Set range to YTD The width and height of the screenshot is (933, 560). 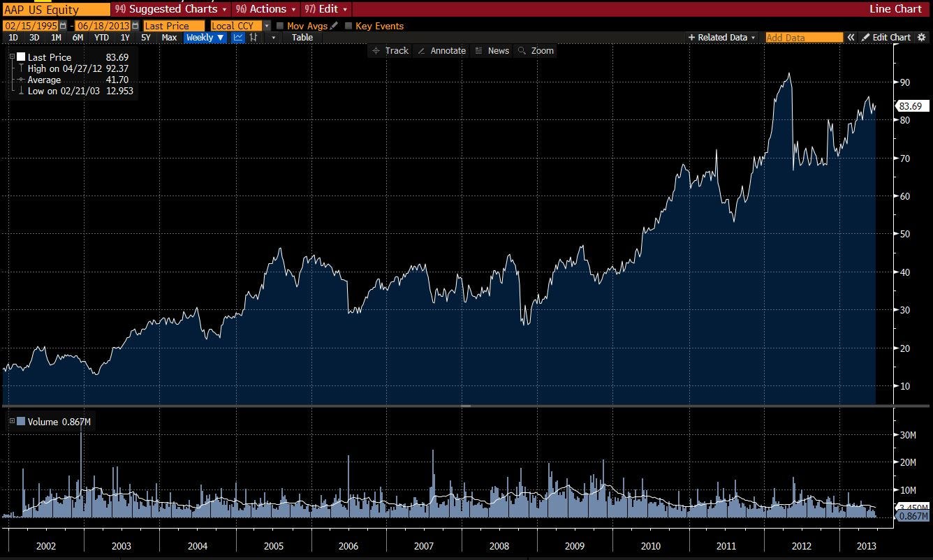101,38
